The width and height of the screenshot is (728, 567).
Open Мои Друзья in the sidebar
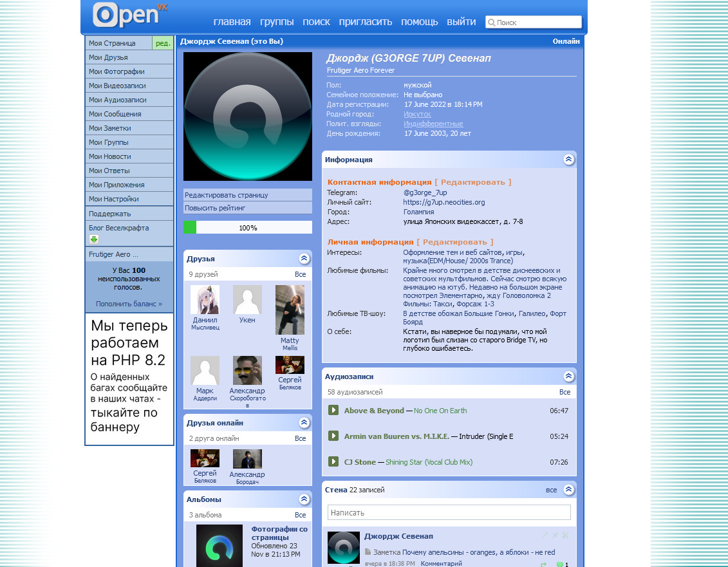pyautogui.click(x=129, y=57)
